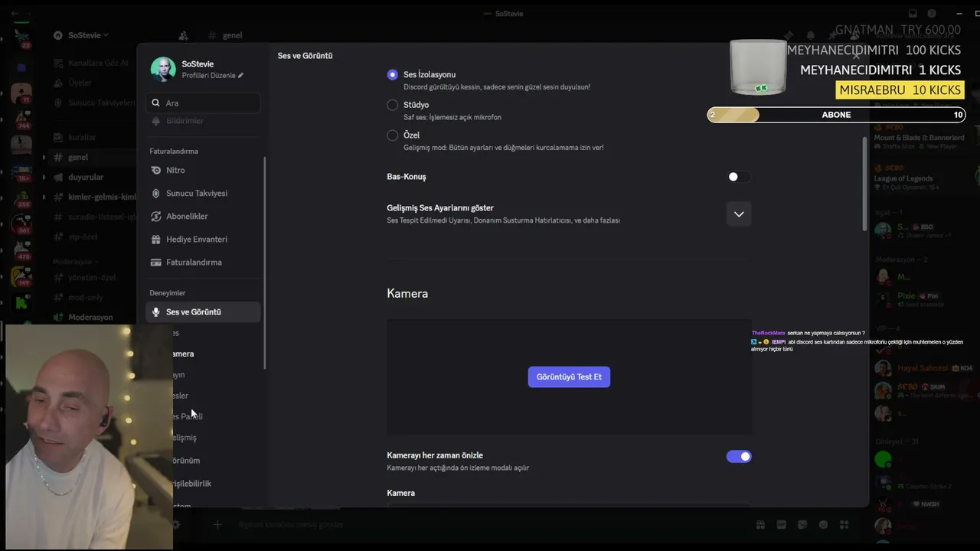Open the server icon with badge 744

[x=21, y=119]
